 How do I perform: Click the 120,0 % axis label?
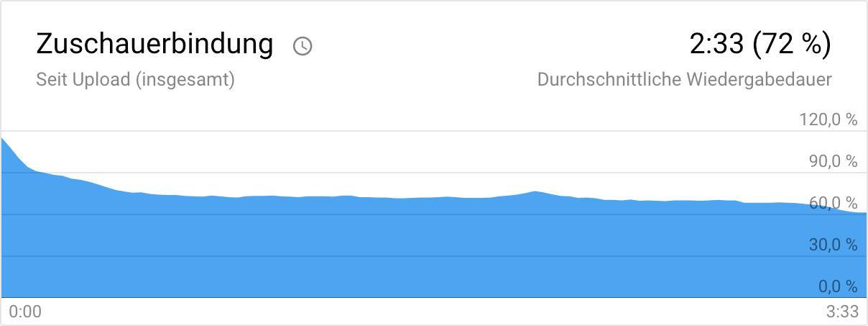[828, 119]
